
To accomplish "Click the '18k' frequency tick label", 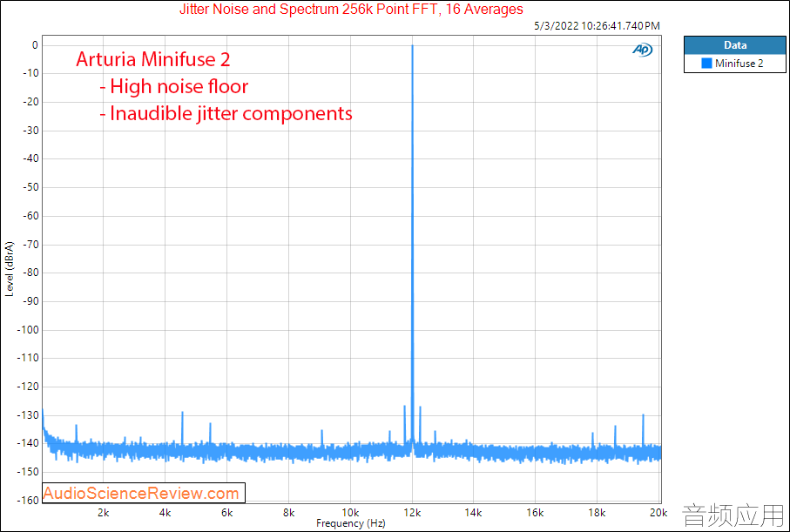I will pos(597,513).
